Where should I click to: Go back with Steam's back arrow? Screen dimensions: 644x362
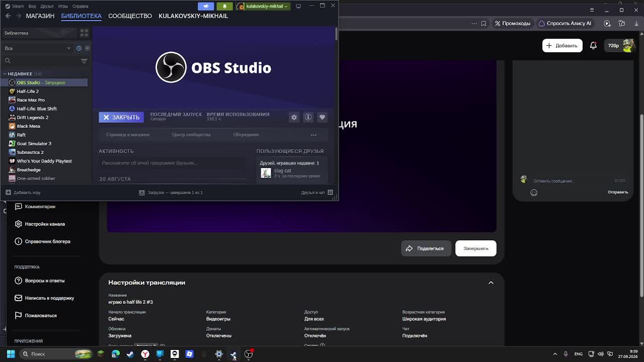(8, 16)
